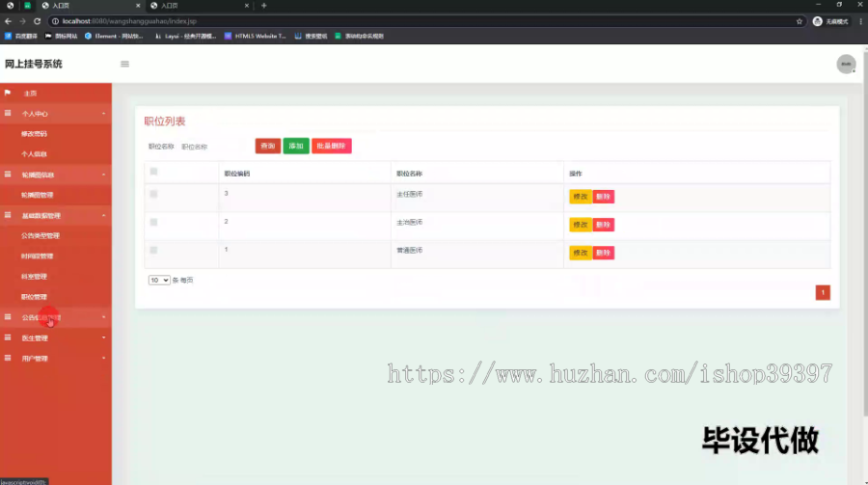Switch to the first pinned globe tab

click(10, 6)
